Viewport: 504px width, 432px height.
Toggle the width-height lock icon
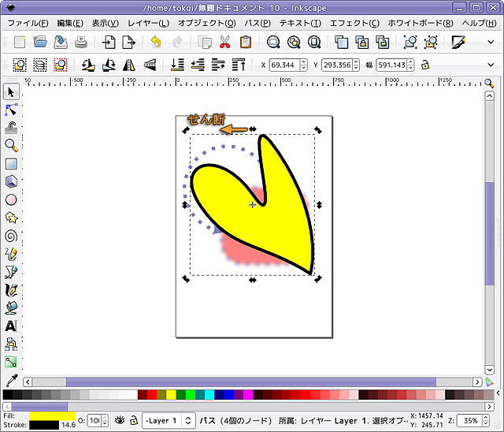[425, 65]
